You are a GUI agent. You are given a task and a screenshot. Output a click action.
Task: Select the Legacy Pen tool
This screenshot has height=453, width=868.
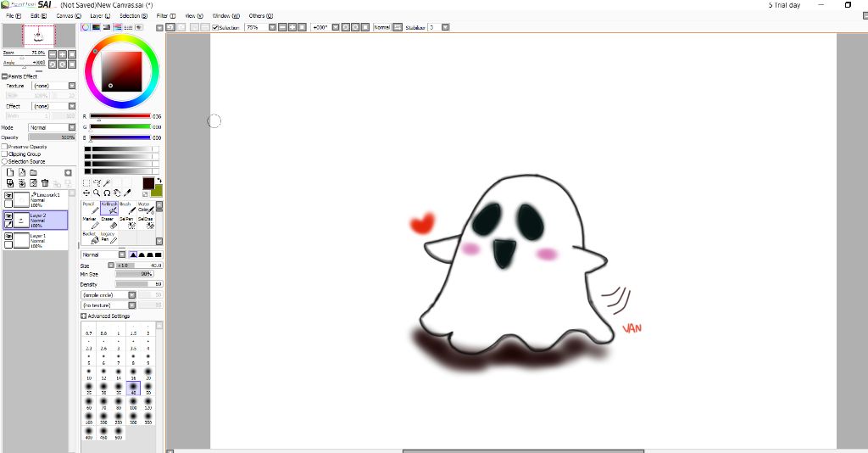(x=109, y=238)
